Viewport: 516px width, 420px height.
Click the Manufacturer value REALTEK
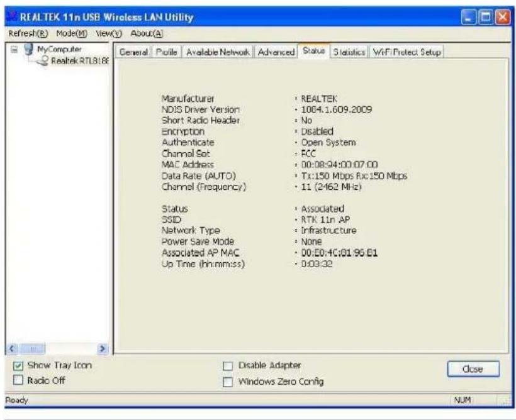pyautogui.click(x=319, y=99)
